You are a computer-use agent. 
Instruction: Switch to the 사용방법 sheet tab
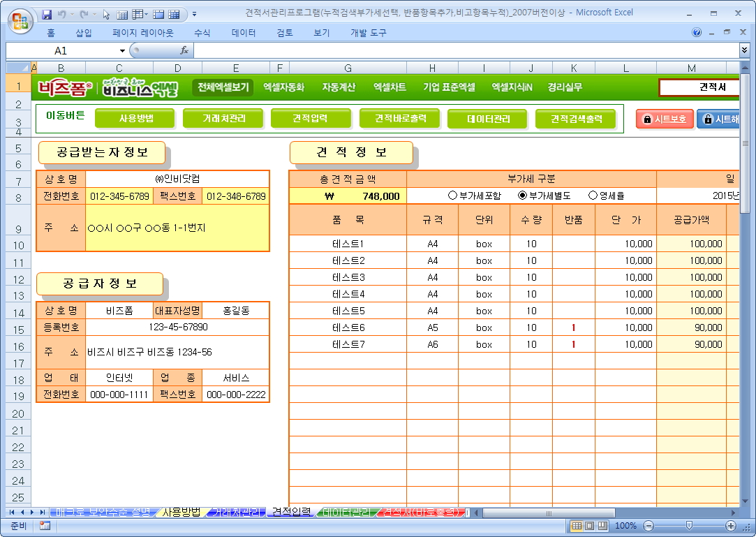(180, 512)
